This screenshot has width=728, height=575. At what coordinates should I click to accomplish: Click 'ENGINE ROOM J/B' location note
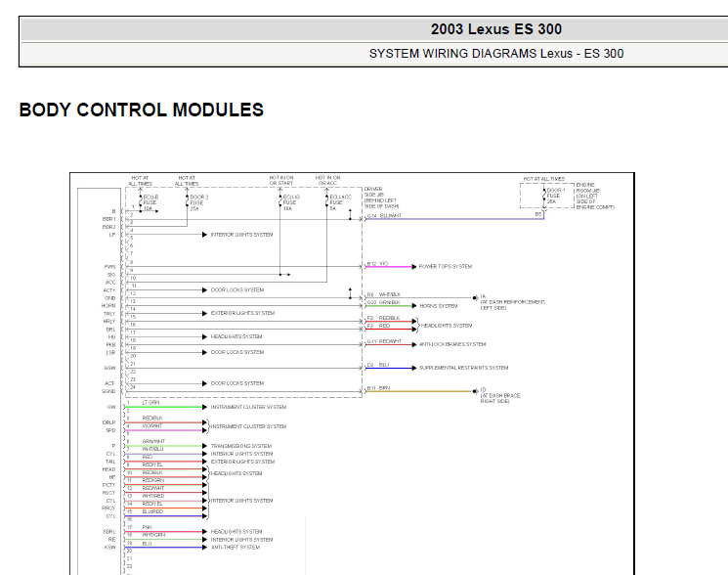[595, 196]
